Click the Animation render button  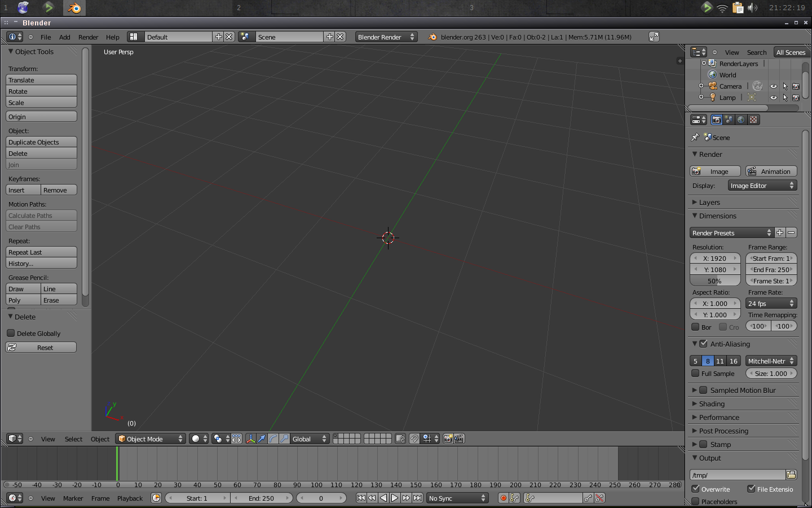click(x=770, y=171)
